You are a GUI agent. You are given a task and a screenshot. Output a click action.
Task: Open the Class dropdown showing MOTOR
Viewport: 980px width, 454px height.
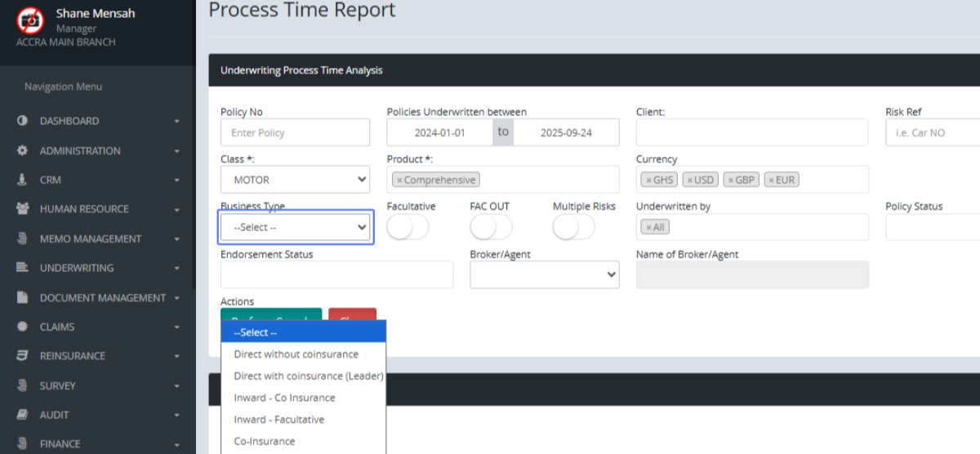[295, 180]
